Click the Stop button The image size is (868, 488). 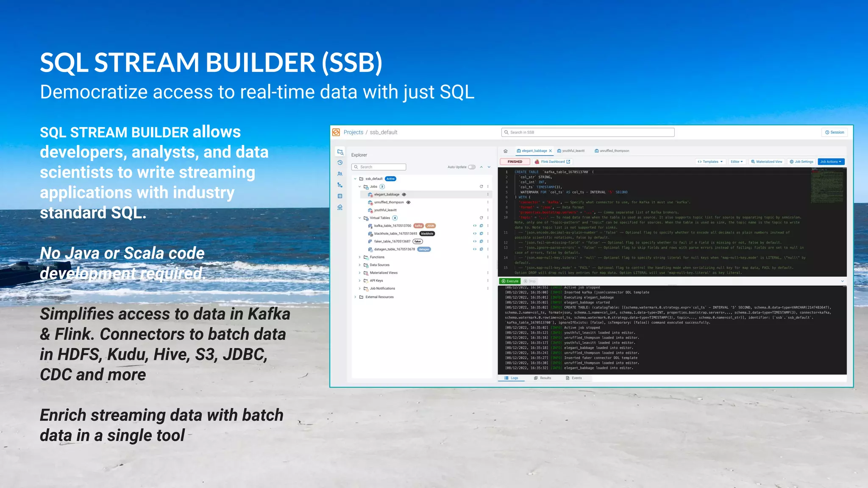(x=530, y=281)
